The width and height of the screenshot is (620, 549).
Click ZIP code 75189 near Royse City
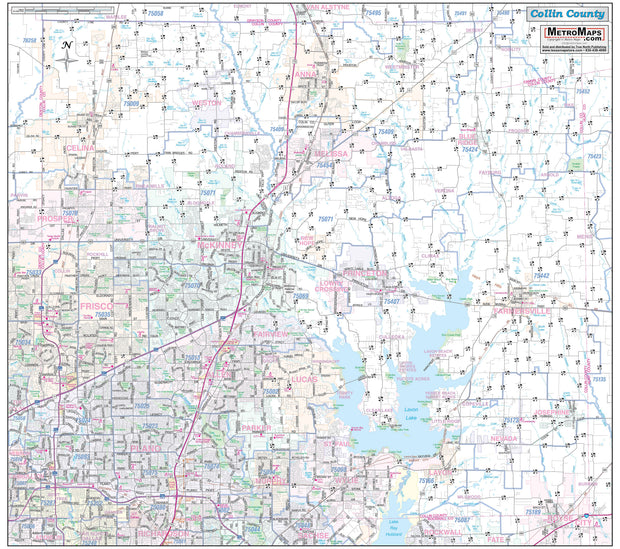click(533, 512)
